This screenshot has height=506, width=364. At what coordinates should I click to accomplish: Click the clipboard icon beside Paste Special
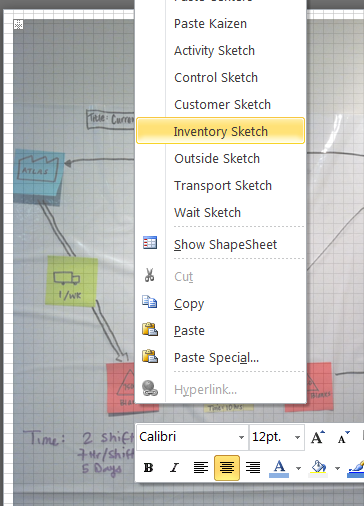[150, 356]
